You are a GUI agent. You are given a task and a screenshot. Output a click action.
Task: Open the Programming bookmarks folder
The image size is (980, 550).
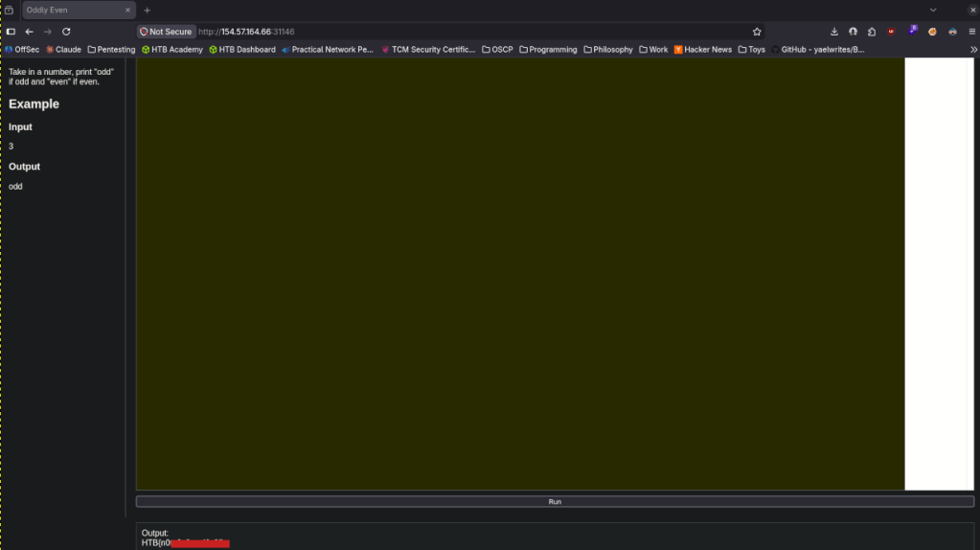click(548, 50)
